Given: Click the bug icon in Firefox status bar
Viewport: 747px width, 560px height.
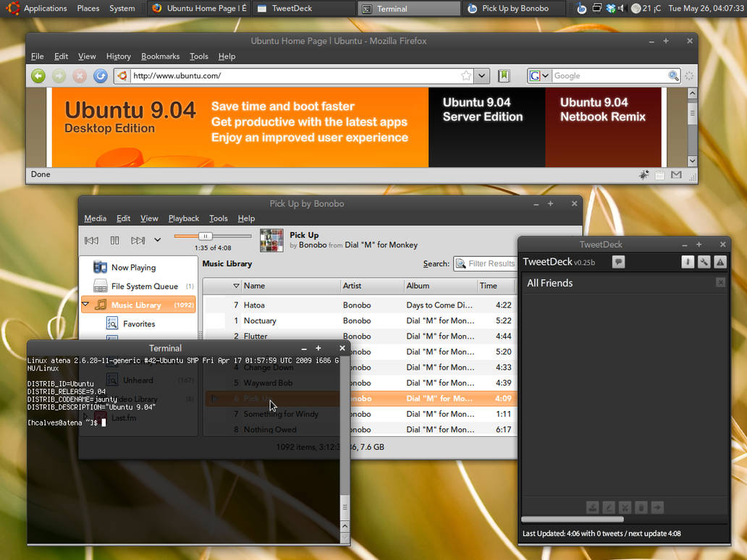Looking at the screenshot, I should (x=643, y=175).
